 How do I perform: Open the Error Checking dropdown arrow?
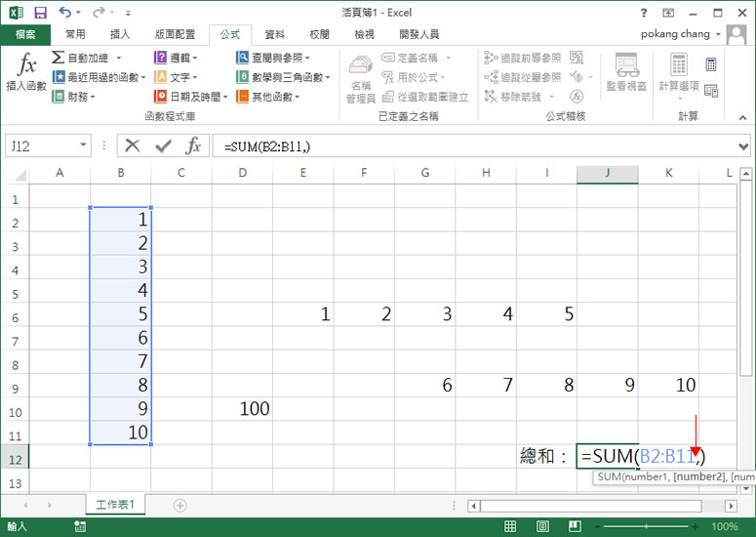590,77
